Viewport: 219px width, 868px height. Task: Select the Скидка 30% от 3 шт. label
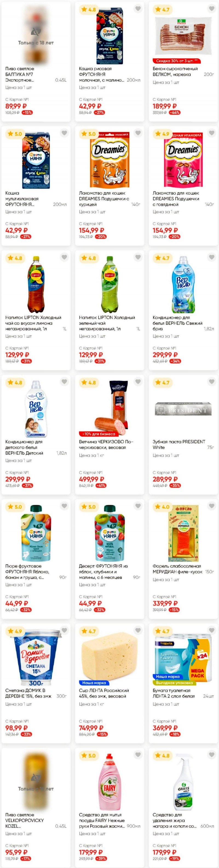(x=177, y=61)
